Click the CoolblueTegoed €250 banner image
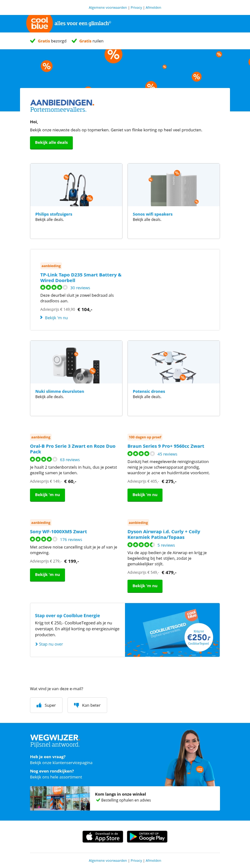250x868 pixels. (x=172, y=630)
